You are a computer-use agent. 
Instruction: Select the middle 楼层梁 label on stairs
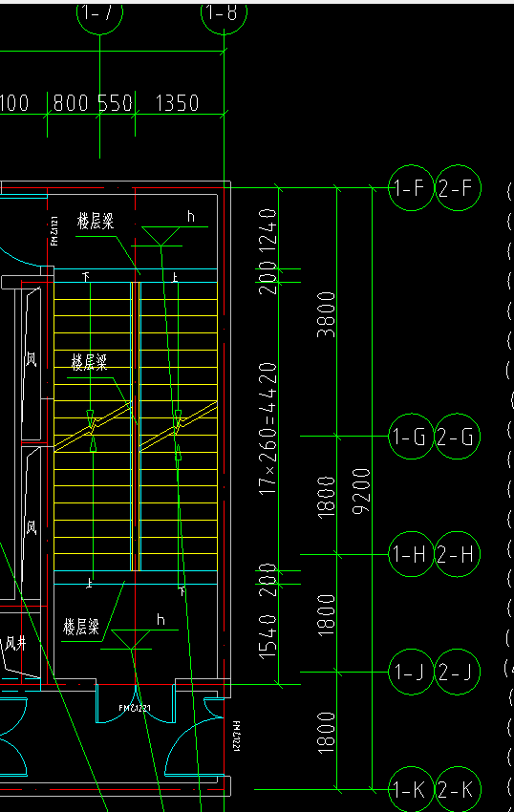[89, 362]
